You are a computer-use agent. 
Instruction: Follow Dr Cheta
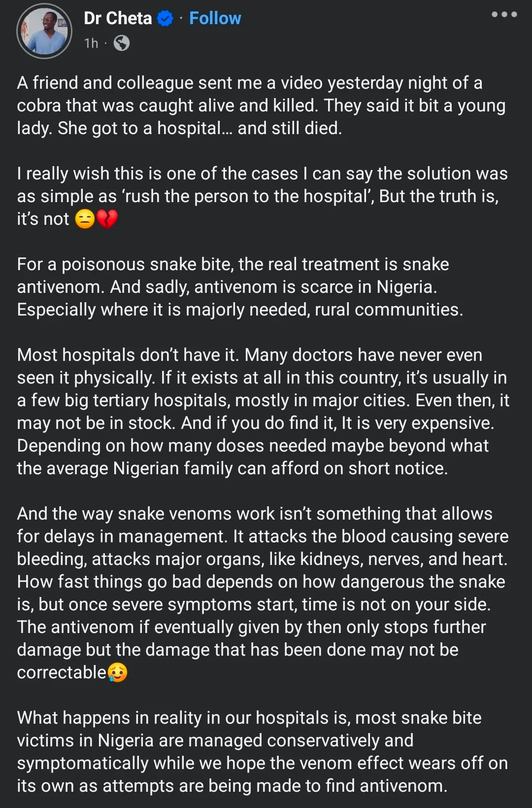(215, 18)
